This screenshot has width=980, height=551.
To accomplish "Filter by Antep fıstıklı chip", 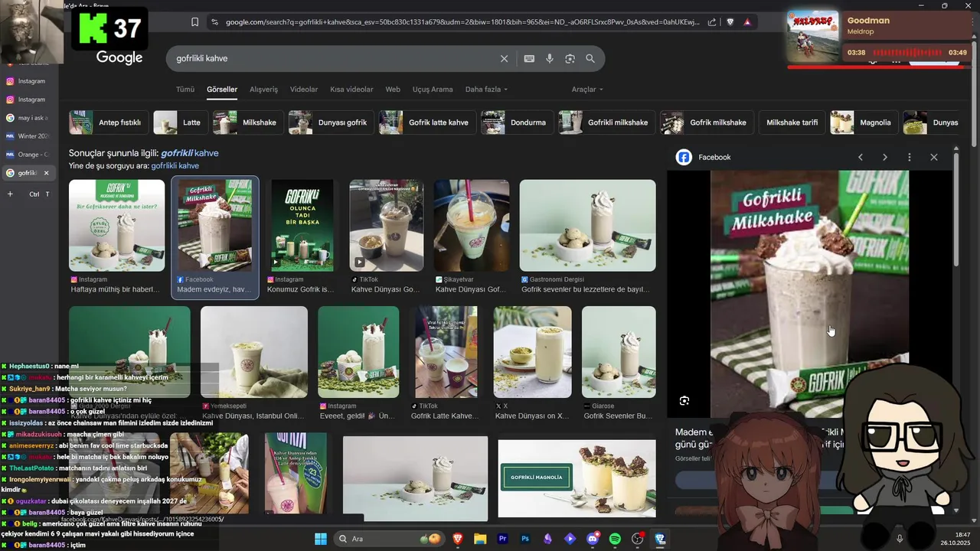I will (x=108, y=122).
